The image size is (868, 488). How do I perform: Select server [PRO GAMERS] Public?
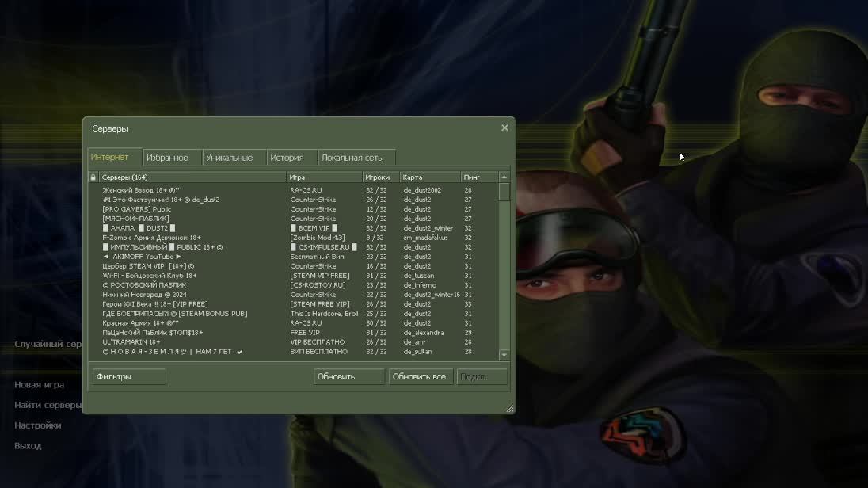[x=293, y=209]
